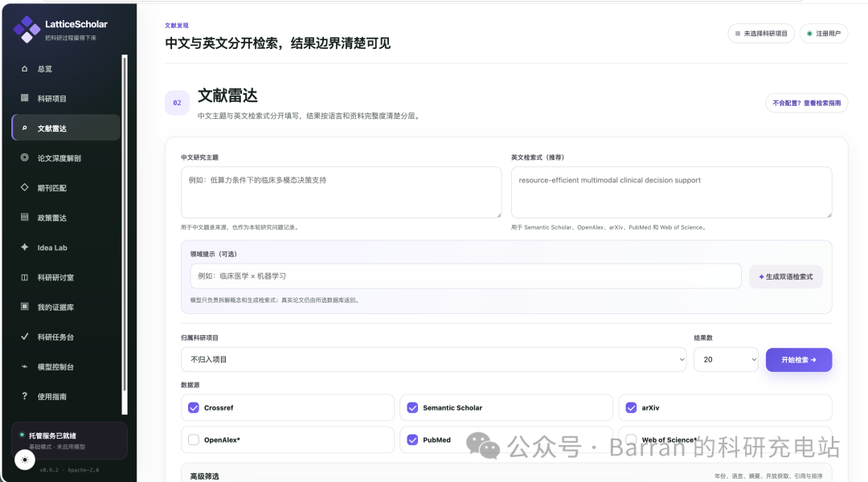
Task: Click the 科研任务台 checkmark icon
Action: pos(24,337)
